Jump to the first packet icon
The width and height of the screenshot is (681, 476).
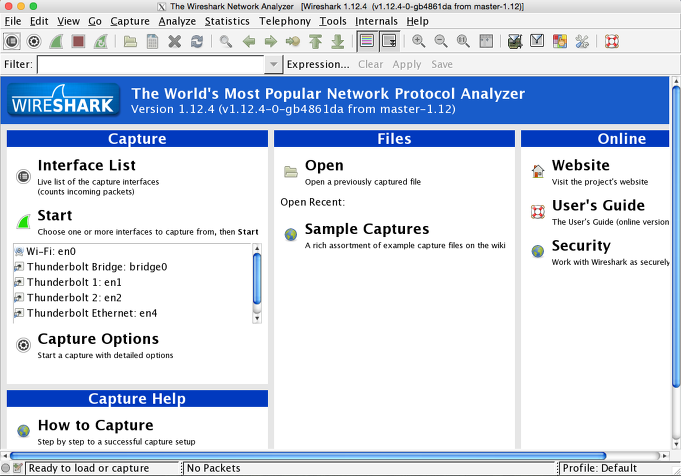pyautogui.click(x=315, y=42)
